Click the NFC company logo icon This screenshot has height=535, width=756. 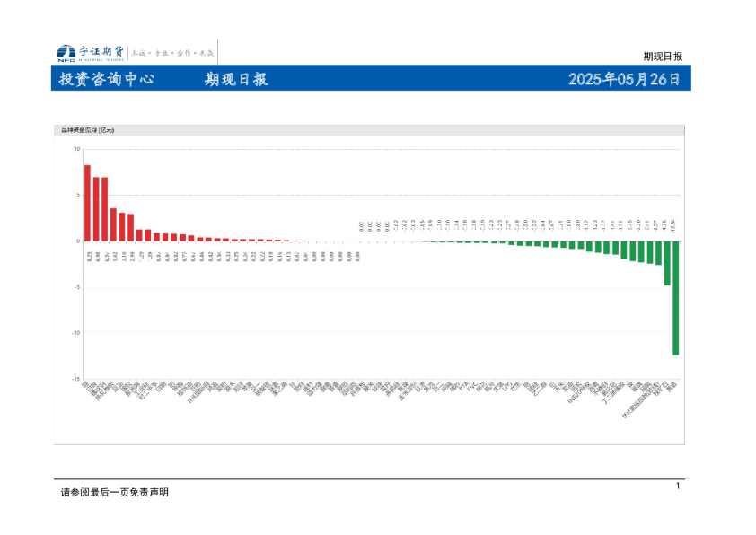66,53
